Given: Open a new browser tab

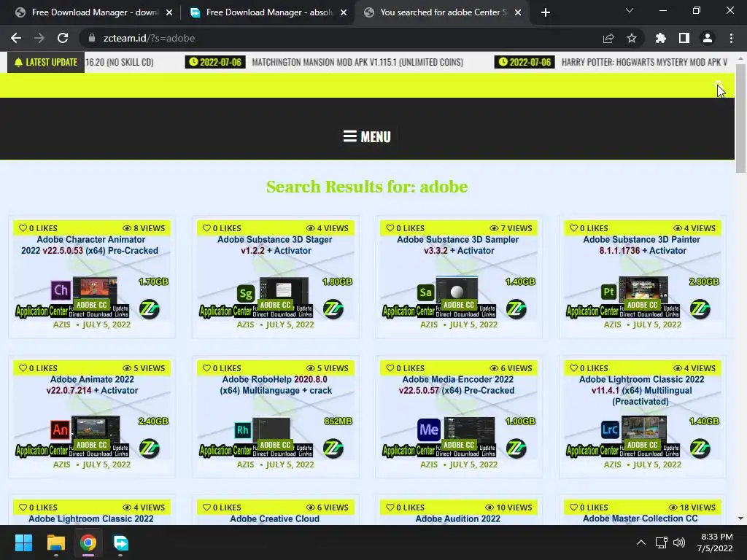Looking at the screenshot, I should (546, 12).
